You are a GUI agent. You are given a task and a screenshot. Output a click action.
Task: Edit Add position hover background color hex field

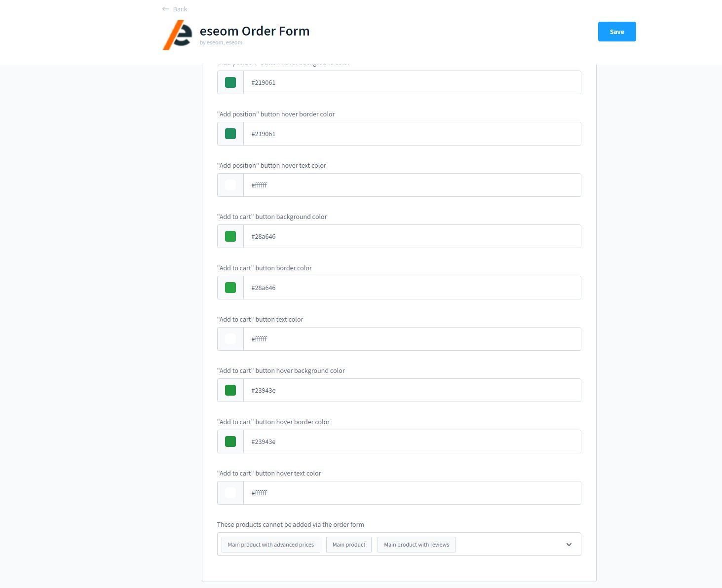[412, 82]
